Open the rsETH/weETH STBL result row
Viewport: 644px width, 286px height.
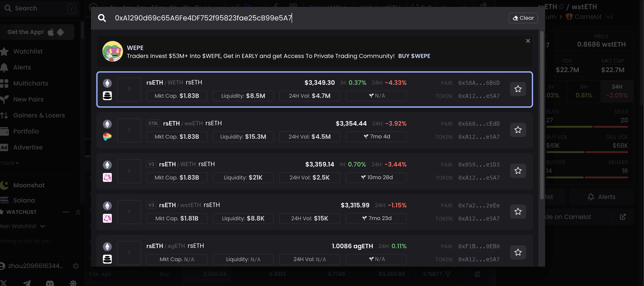(x=314, y=130)
